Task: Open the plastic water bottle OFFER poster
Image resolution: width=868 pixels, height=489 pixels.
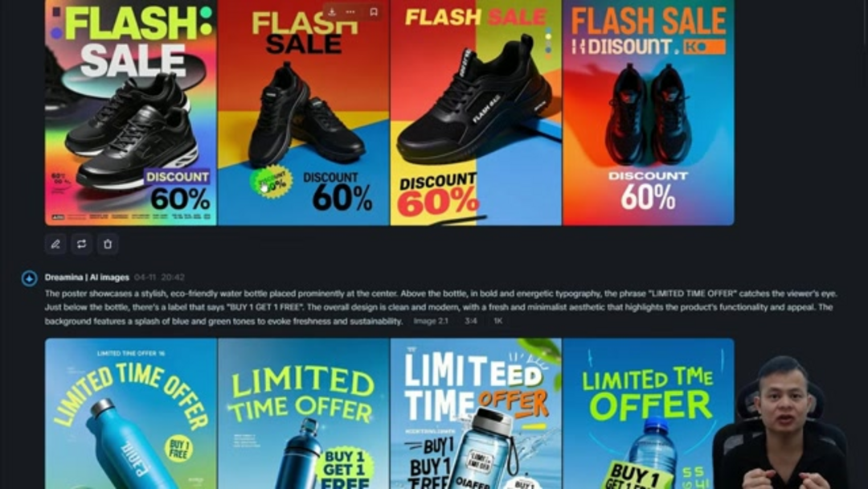Action: point(649,413)
